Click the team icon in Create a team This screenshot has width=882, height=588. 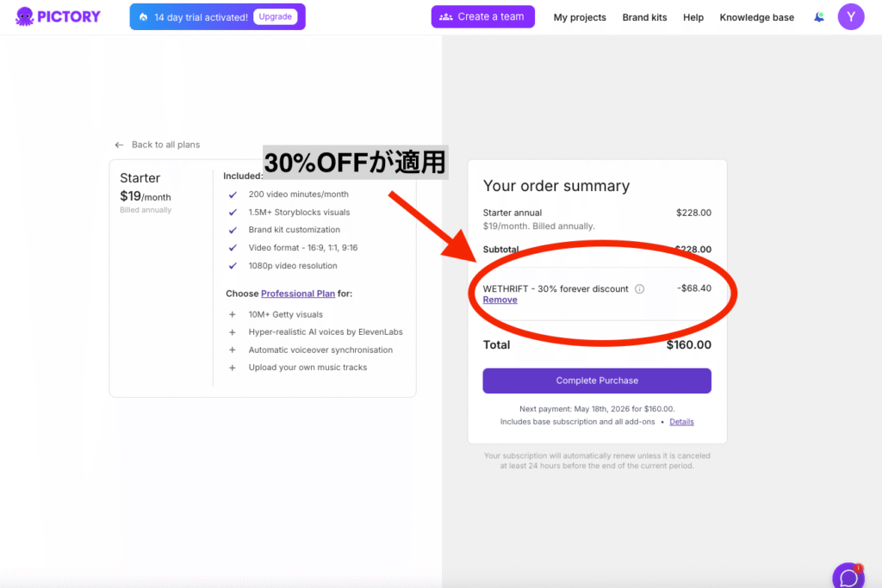coord(446,17)
